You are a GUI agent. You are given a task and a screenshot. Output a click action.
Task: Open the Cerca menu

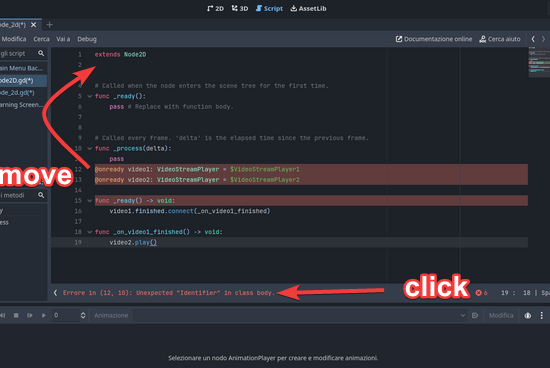[41, 39]
